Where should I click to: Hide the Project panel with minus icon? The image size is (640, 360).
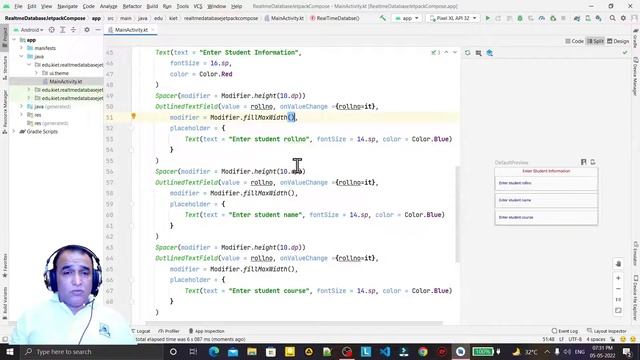pos(98,30)
